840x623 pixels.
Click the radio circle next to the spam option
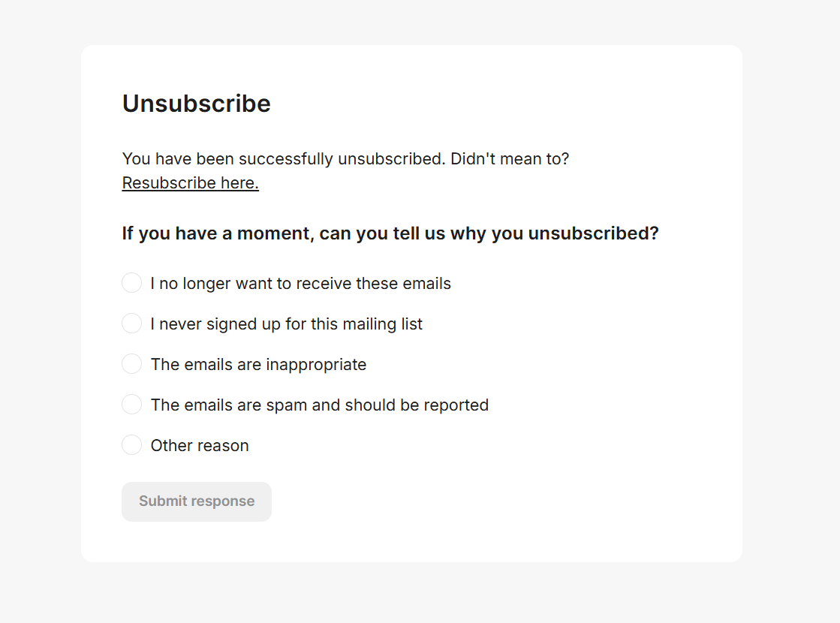(131, 404)
